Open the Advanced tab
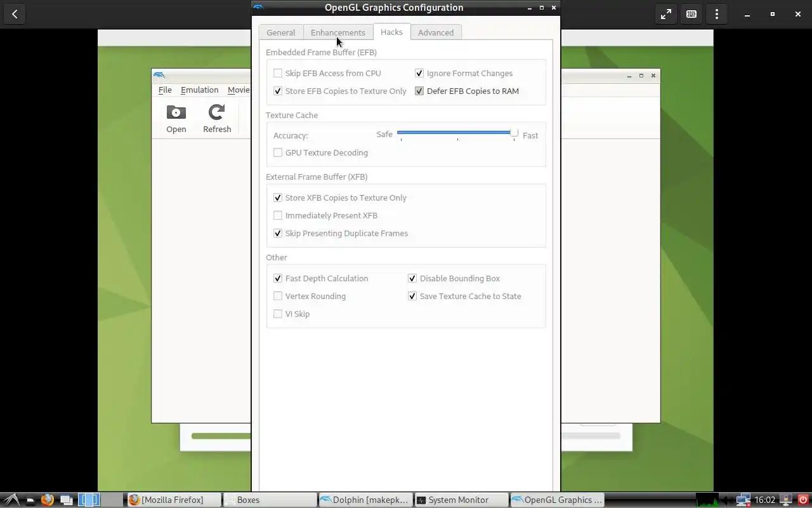The width and height of the screenshot is (812, 508). [436, 32]
